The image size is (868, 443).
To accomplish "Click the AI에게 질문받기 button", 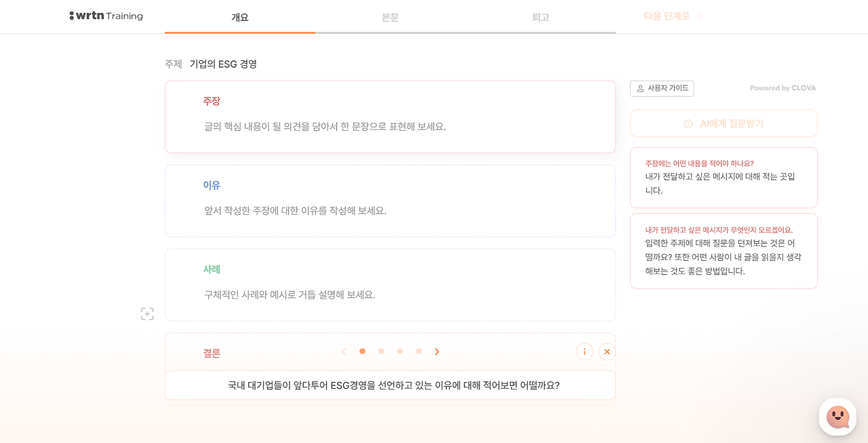I will click(x=724, y=124).
